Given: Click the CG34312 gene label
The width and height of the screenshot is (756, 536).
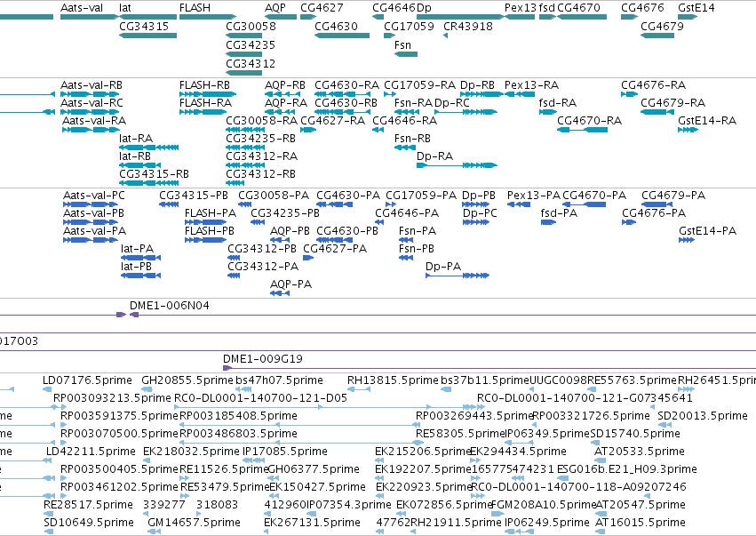Looking at the screenshot, I should click(x=251, y=64).
